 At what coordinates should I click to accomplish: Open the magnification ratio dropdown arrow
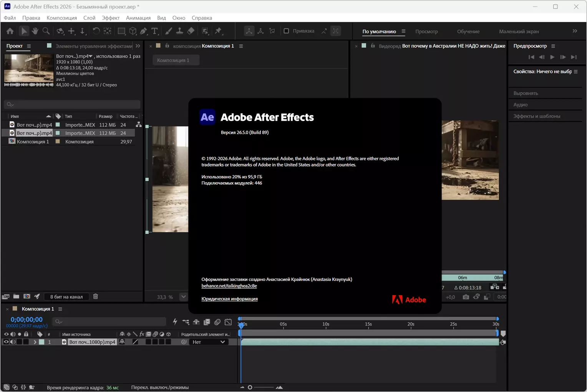[184, 297]
